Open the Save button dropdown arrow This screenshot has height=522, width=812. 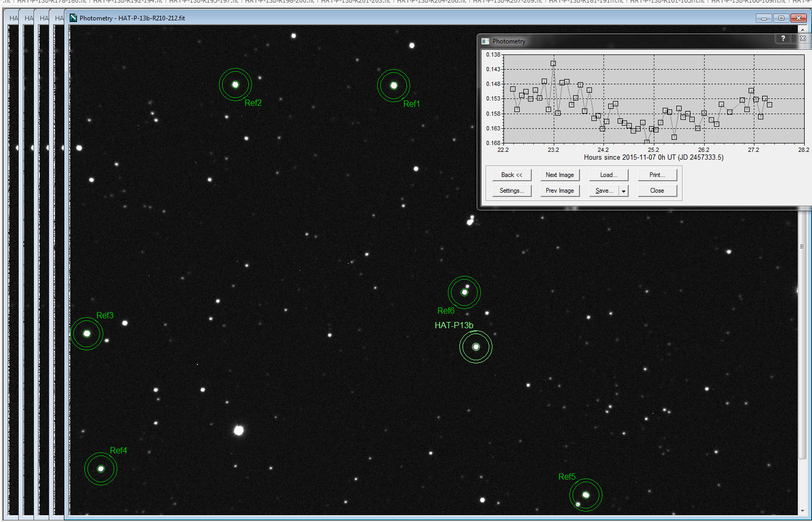coord(623,191)
